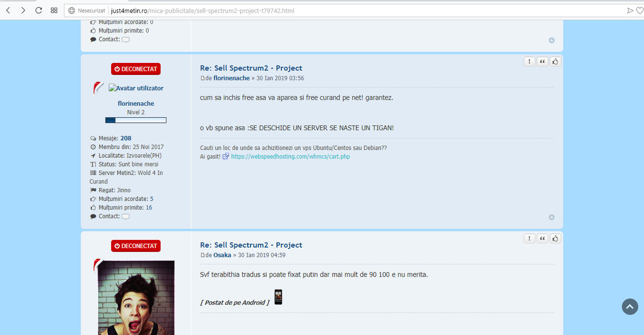Quote Osaka's post
Viewport: 644px width, 335px height.
click(x=542, y=238)
